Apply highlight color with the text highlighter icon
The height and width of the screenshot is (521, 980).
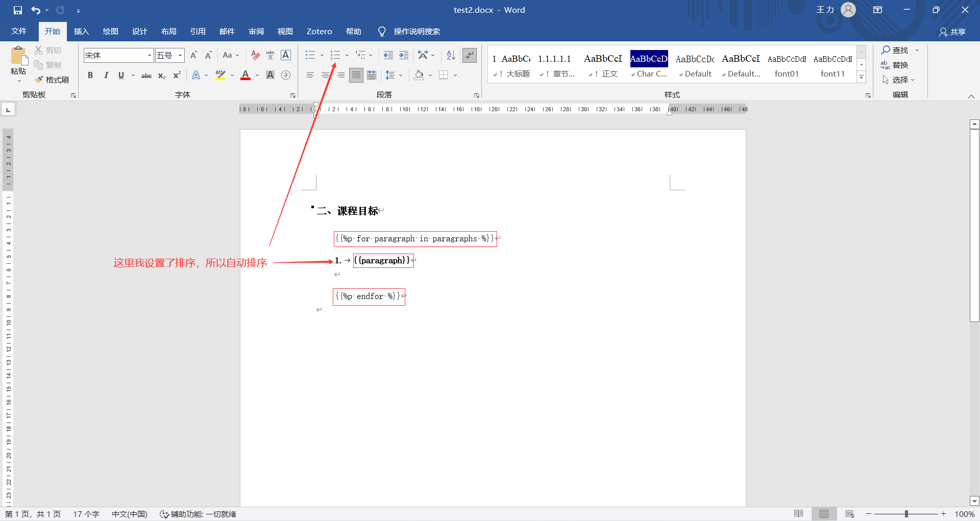pyautogui.click(x=220, y=75)
